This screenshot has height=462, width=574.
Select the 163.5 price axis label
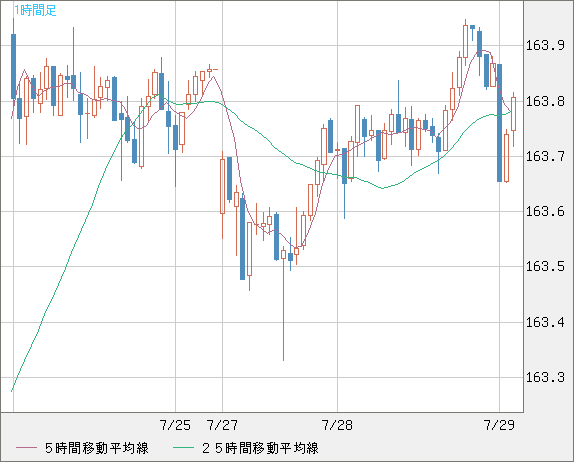coord(545,267)
